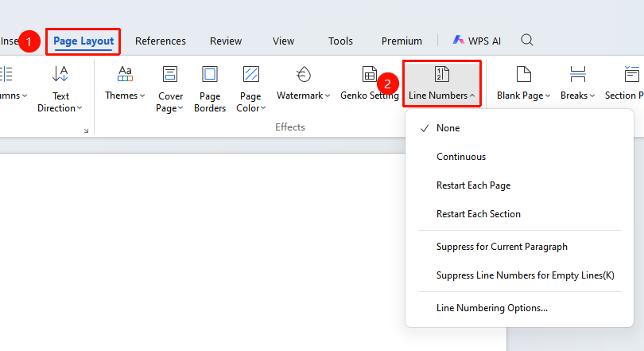Click the Blank Page icon
This screenshot has width=644, height=351.
pos(524,74)
